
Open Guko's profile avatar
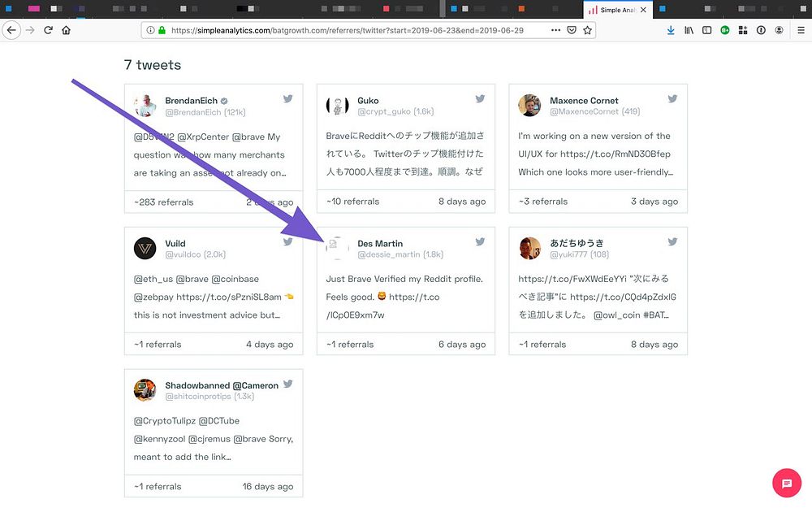[x=337, y=106]
